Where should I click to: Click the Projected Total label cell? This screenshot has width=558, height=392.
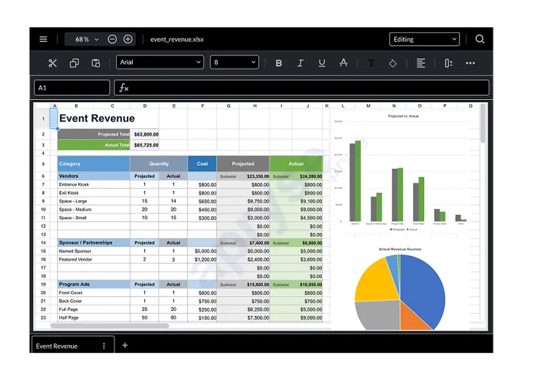click(x=94, y=134)
